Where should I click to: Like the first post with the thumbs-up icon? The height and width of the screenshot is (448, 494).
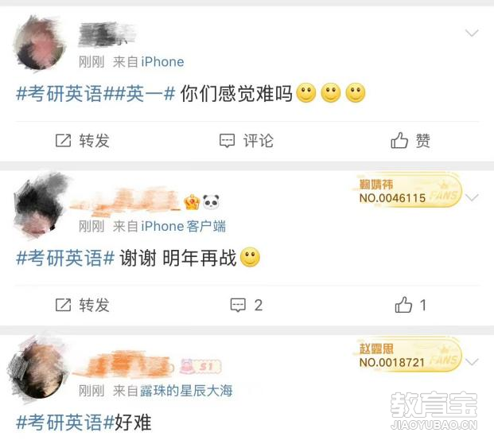399,140
